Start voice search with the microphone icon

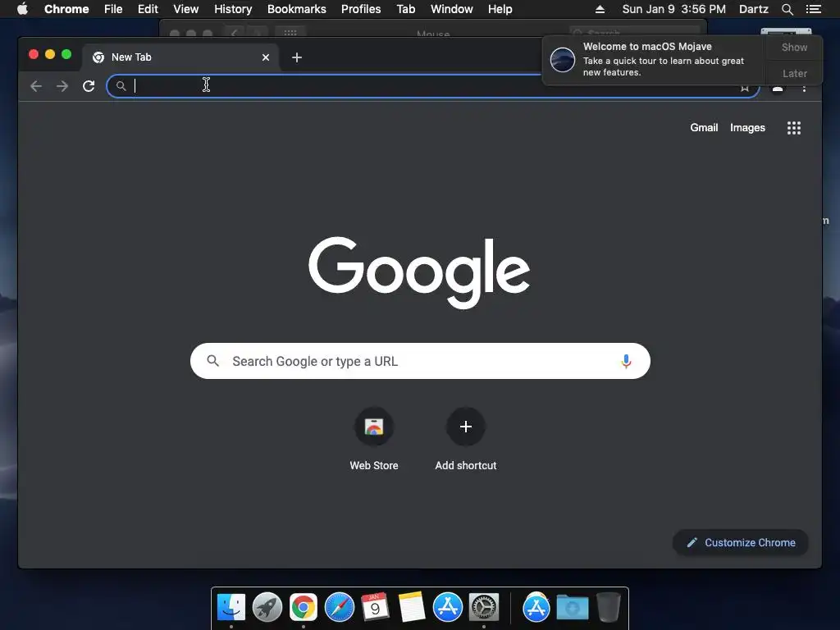[626, 362]
